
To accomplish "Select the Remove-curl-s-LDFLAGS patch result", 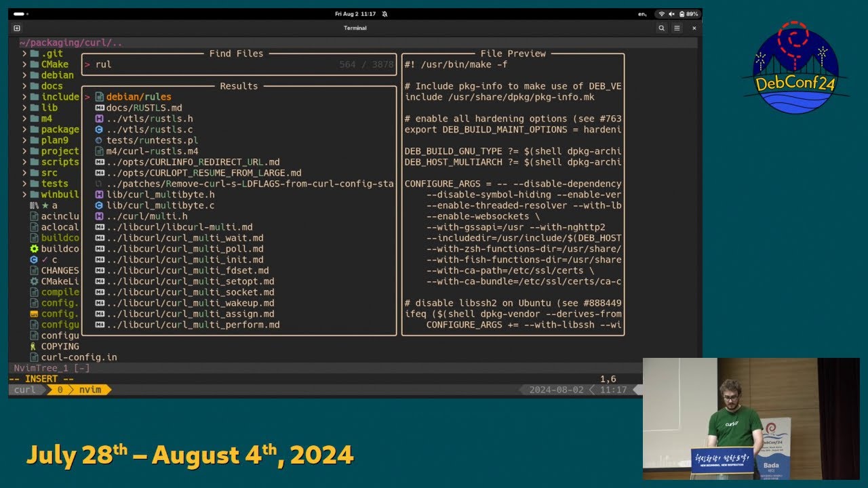I will (250, 184).
